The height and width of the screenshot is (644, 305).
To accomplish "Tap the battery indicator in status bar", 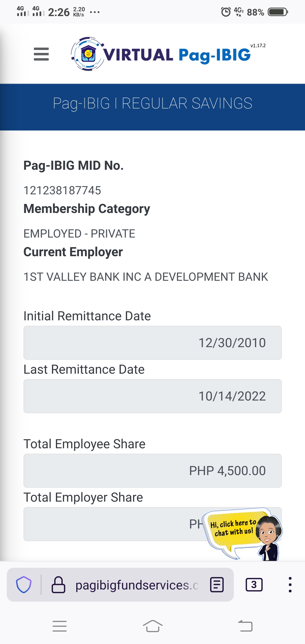I will point(278,12).
